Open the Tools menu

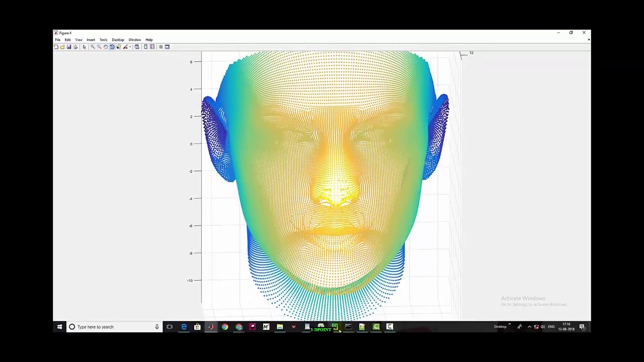point(103,40)
